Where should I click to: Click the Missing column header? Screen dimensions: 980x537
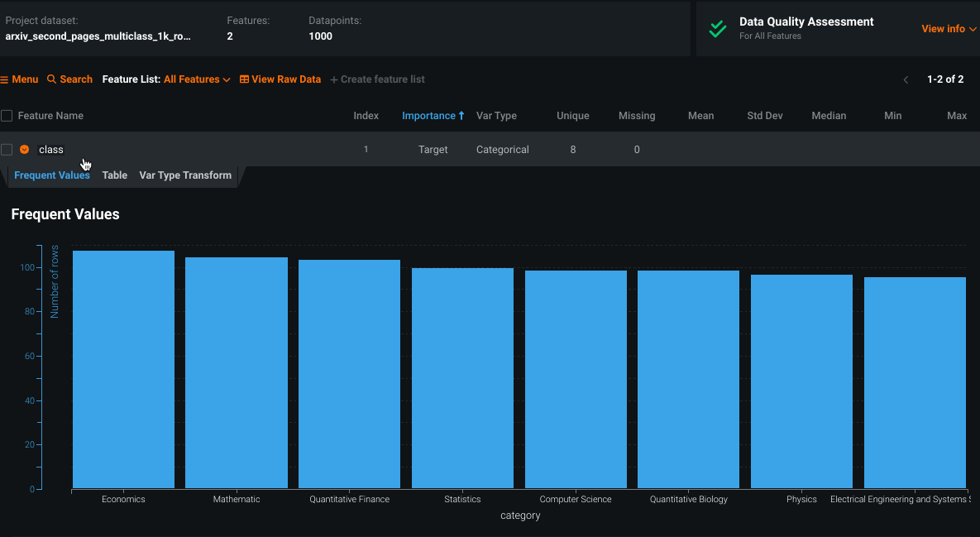636,116
